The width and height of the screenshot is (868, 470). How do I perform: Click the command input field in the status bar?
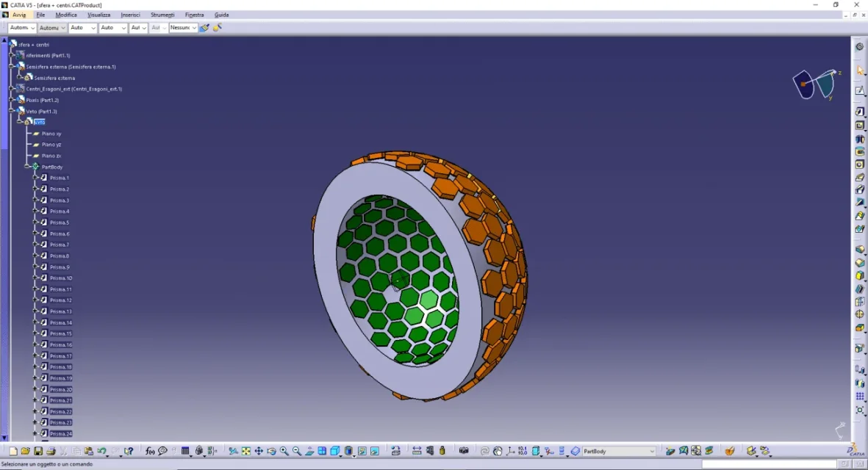pos(768,464)
